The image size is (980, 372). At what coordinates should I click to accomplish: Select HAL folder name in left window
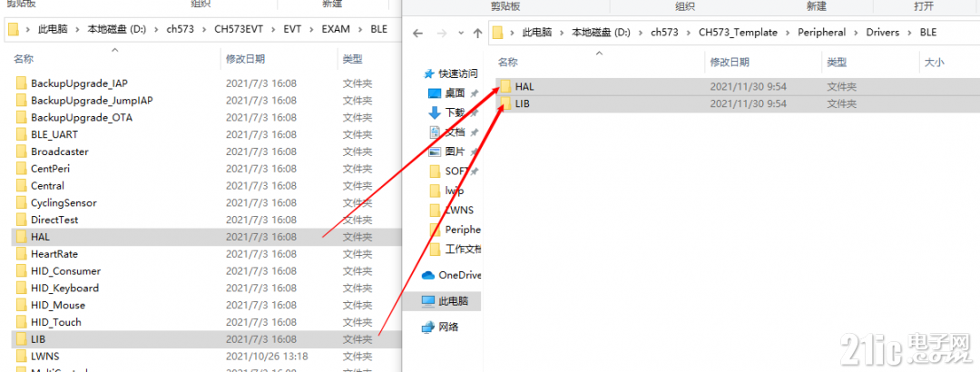40,237
